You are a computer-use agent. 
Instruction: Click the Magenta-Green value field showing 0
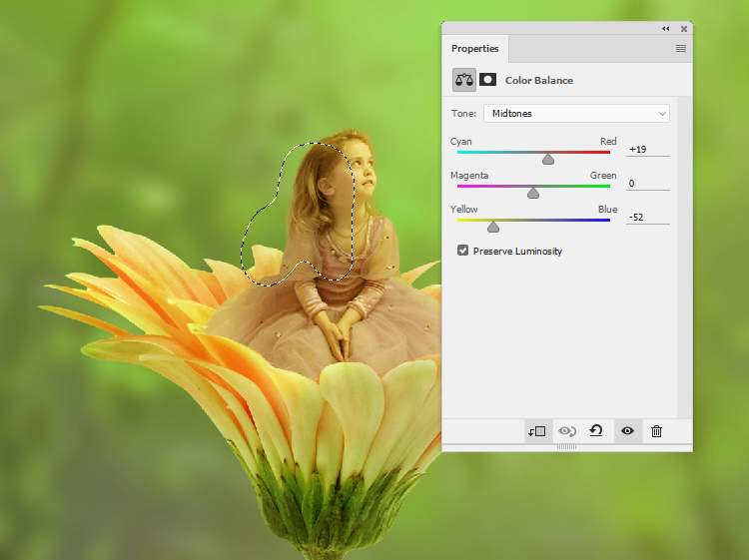tap(648, 184)
